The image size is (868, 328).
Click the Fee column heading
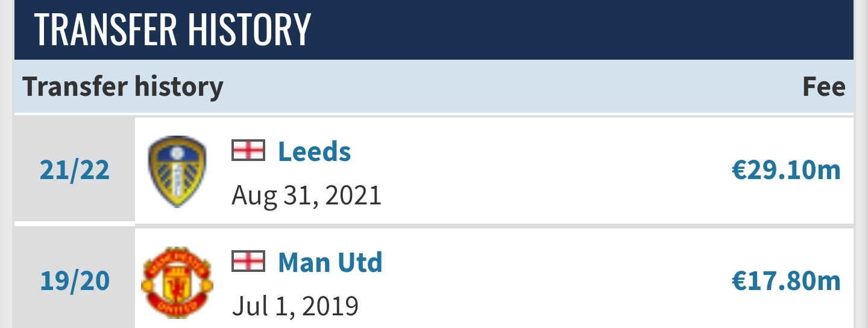click(824, 87)
